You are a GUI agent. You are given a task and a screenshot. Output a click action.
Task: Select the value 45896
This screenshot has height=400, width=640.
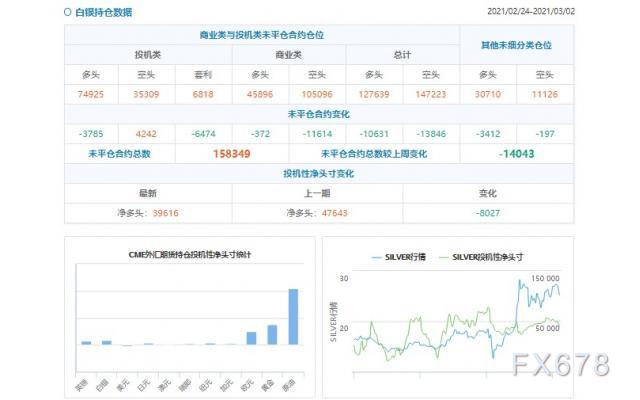click(x=260, y=94)
